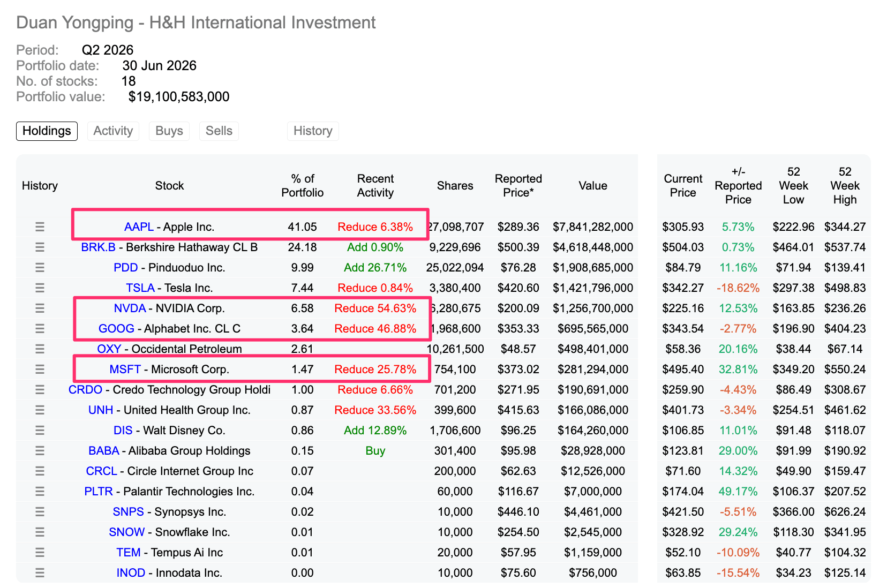887x588 pixels.
Task: Click the '52 Week High' column header
Action: tap(845, 186)
